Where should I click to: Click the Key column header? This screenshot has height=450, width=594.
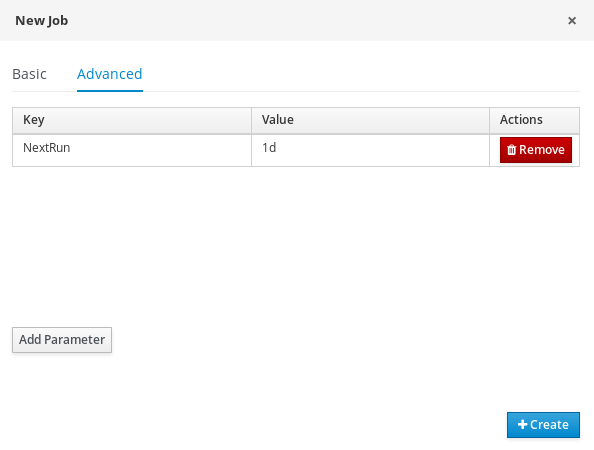point(132,120)
